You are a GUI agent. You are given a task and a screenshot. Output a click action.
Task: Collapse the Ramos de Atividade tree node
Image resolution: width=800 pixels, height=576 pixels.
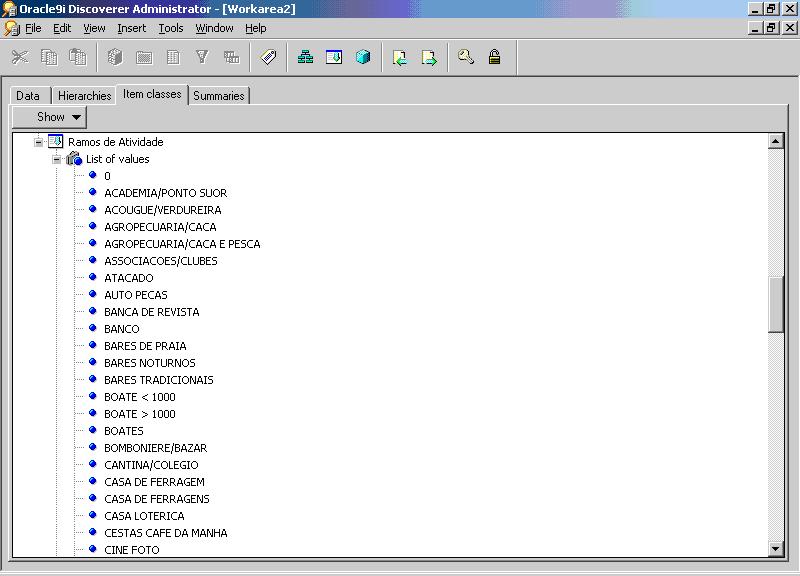39,142
